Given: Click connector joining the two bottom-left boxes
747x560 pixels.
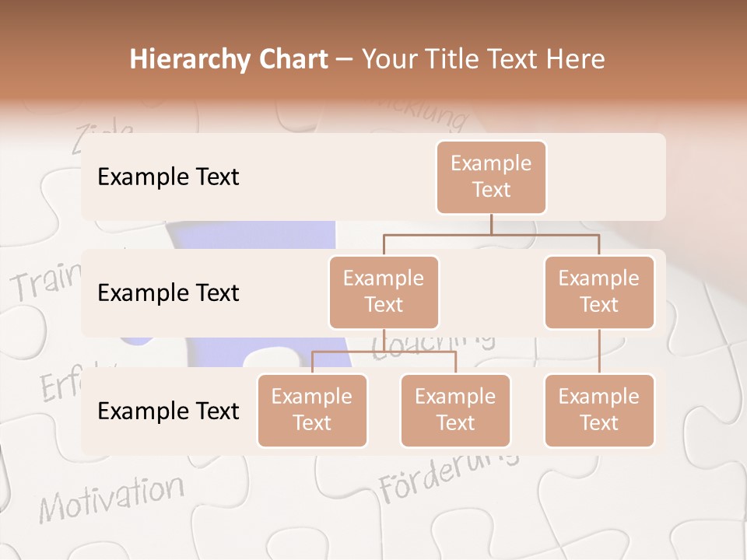Looking at the screenshot, I should (x=384, y=352).
